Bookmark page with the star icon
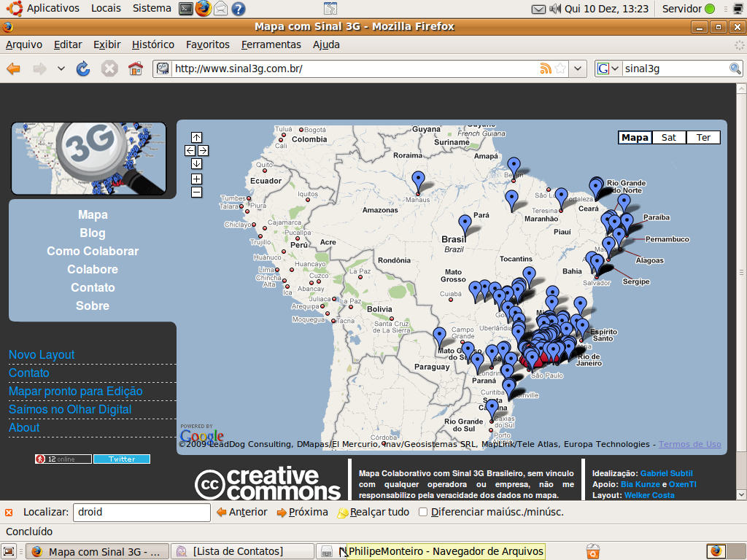 (x=561, y=69)
